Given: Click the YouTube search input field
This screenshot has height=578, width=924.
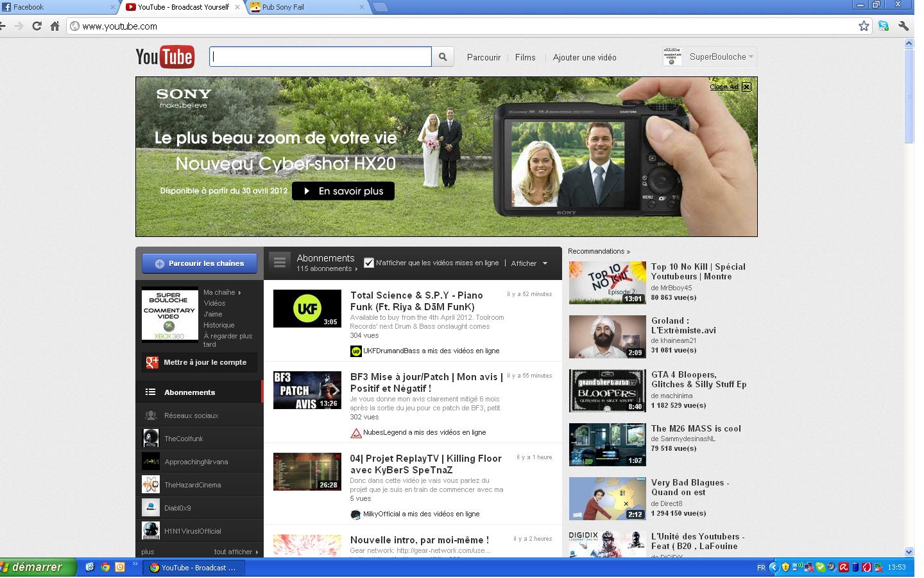Looking at the screenshot, I should (x=320, y=57).
